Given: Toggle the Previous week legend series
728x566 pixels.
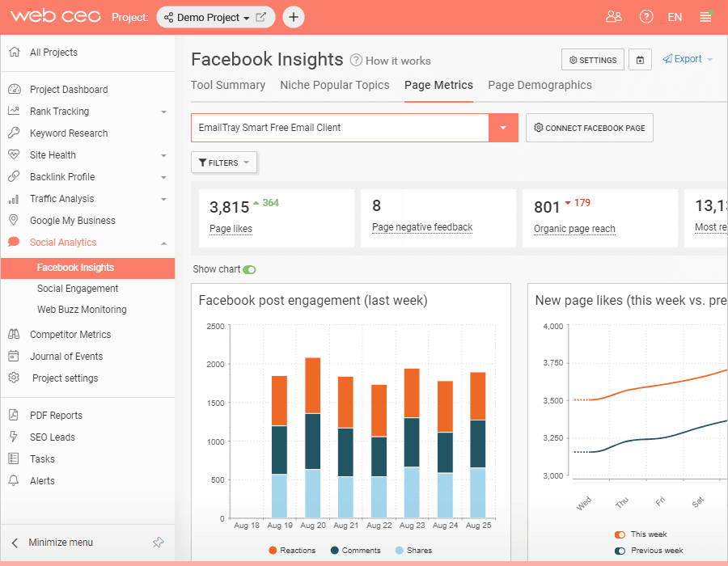Looking at the screenshot, I should pos(620,551).
